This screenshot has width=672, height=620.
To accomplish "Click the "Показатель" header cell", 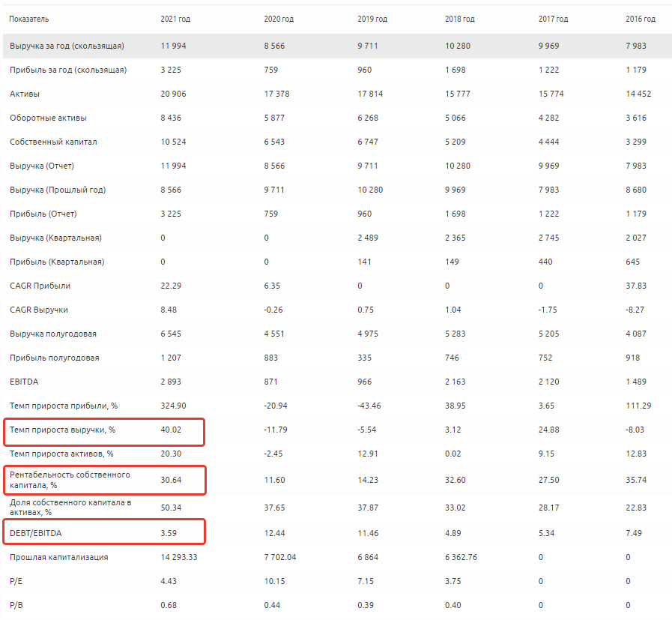I will [29, 19].
